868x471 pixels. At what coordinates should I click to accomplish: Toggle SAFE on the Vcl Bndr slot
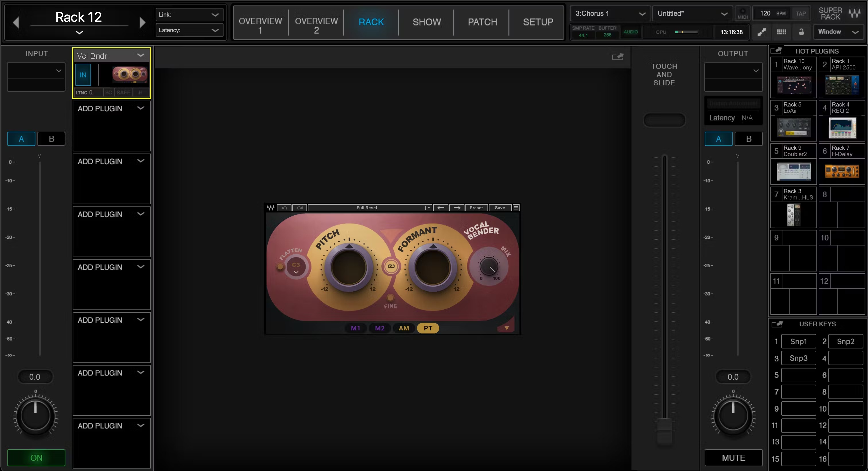(123, 92)
